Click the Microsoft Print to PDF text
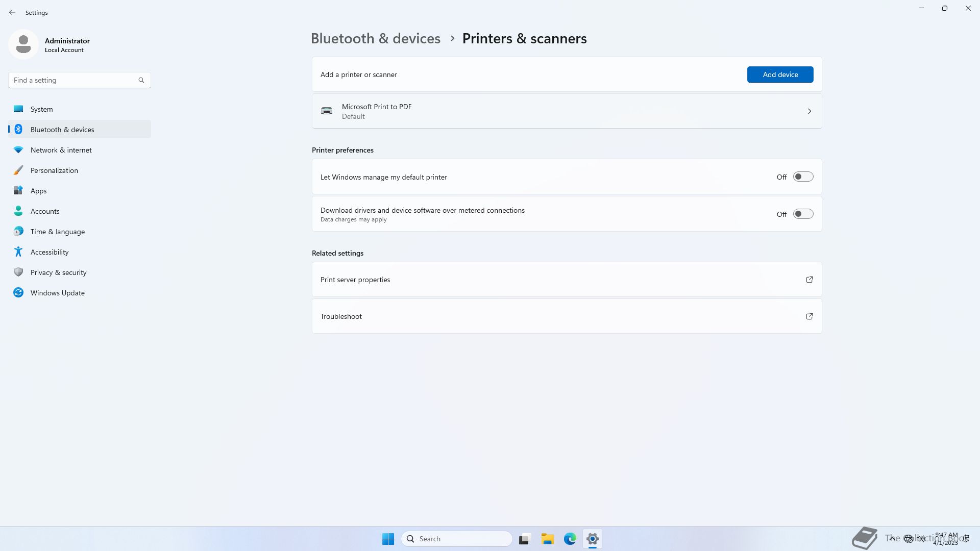The width and height of the screenshot is (980, 551). pos(377,107)
